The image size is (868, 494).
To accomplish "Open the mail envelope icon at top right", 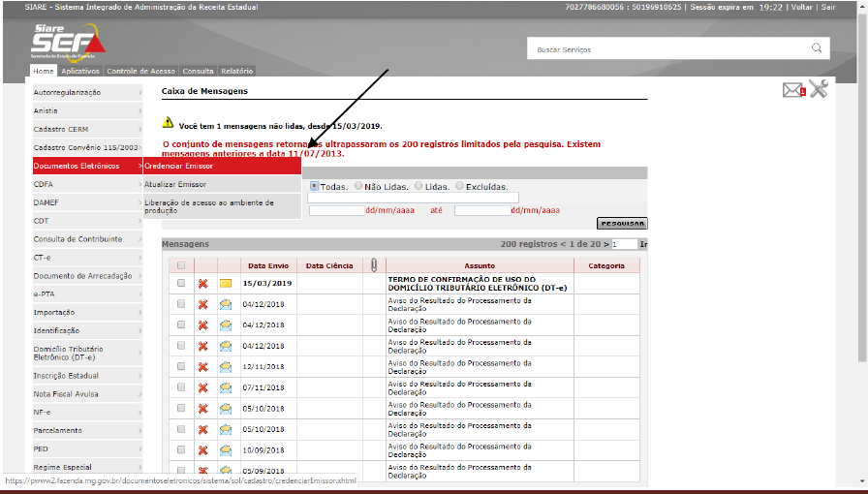I will pyautogui.click(x=793, y=90).
